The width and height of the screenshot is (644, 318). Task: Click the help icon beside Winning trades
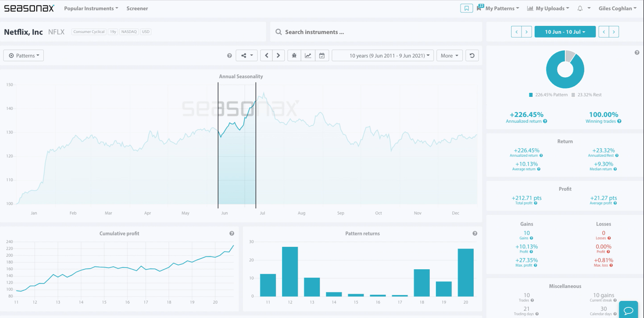620,121
